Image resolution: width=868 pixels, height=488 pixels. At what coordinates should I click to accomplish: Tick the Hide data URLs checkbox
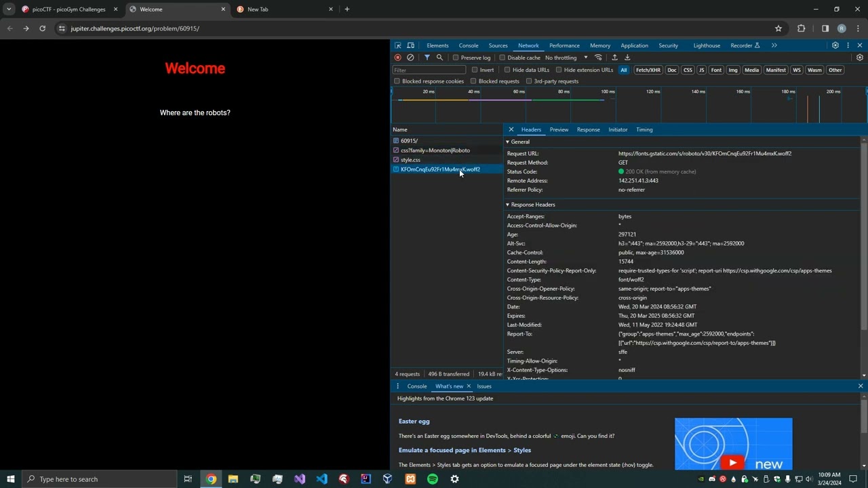[x=507, y=70]
